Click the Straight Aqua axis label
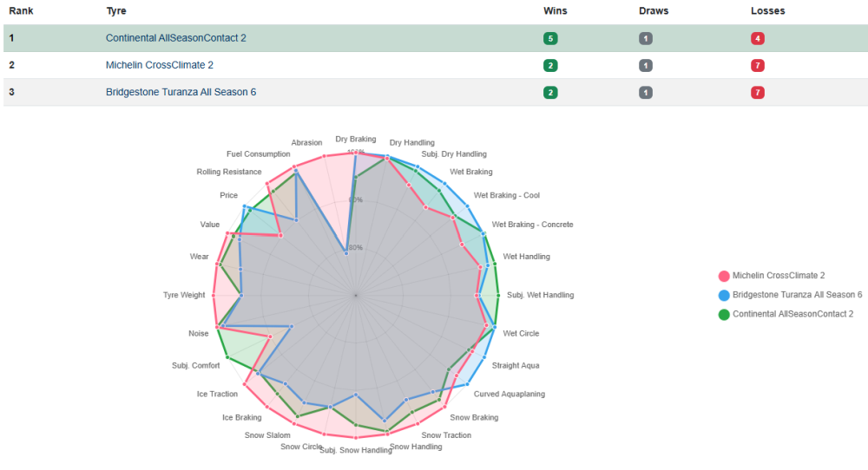The image size is (868, 470). pyautogui.click(x=516, y=365)
